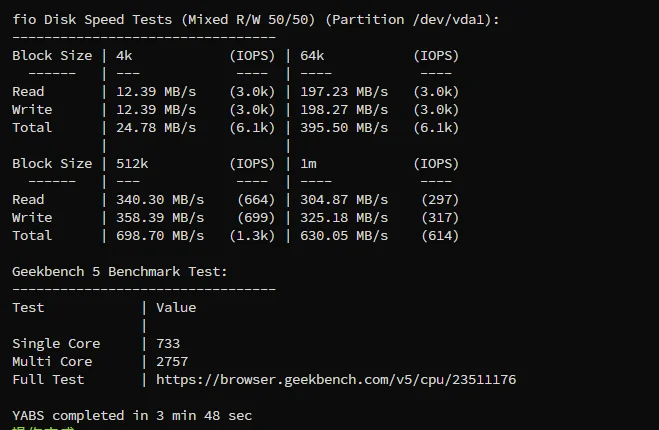Viewport: 659px width, 430px height.
Task: Click the 64k Write speed 198.27 MB/s
Action: click(344, 110)
